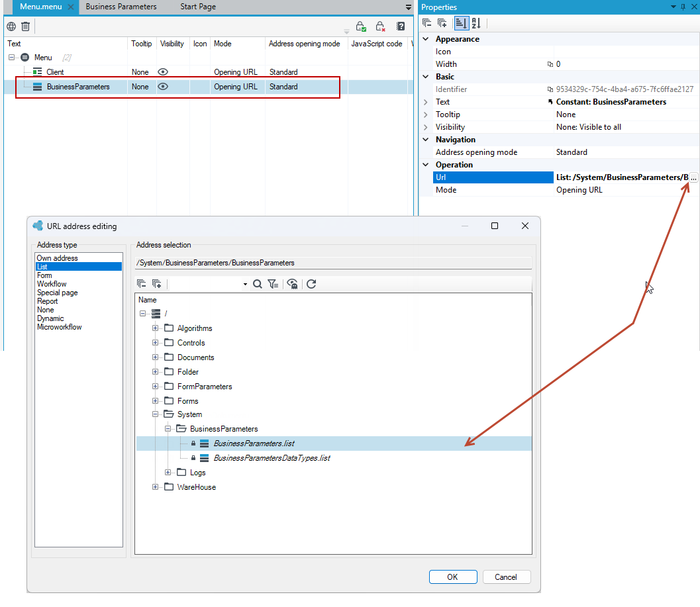Collapse the System folder node
The image size is (700, 607).
(155, 414)
